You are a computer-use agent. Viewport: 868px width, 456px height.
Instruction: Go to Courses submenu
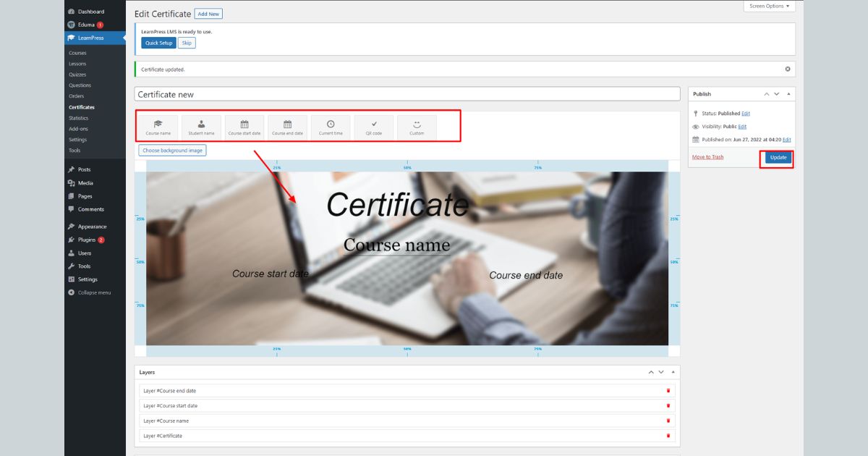[77, 53]
